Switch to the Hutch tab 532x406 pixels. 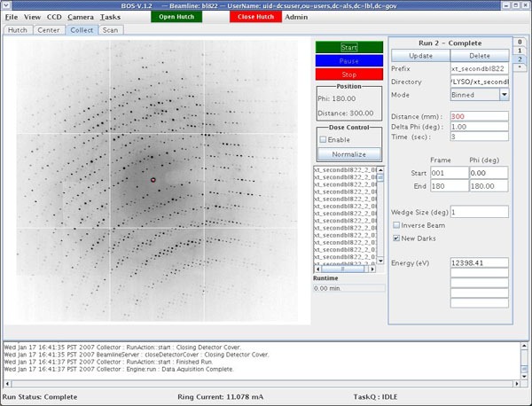(18, 29)
